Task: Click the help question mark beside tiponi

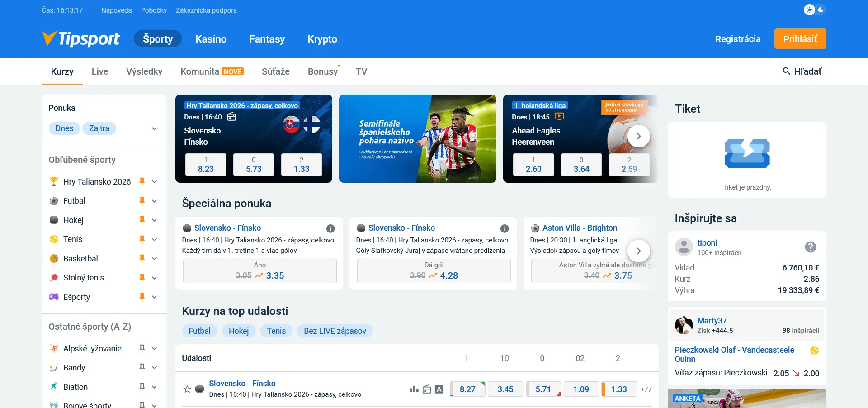Action: 810,247
